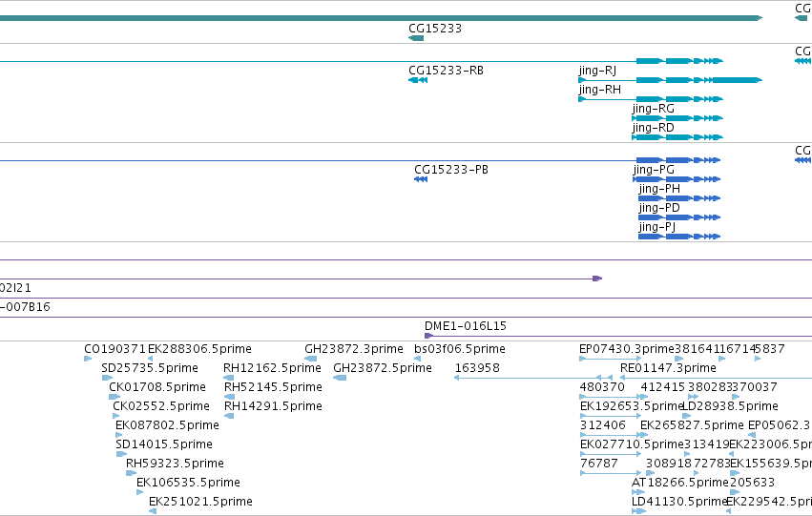
Task: Click EST CK02552.5prime
Action: point(161,406)
